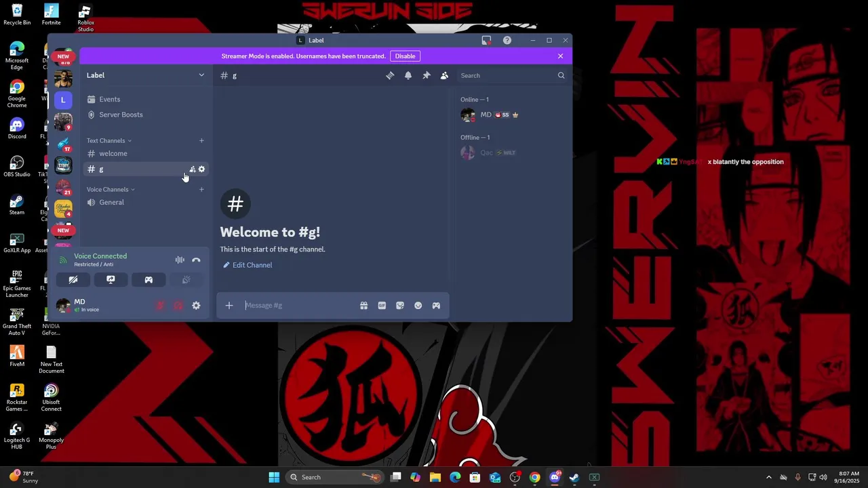Click the MD user avatar in the user panel
The height and width of the screenshot is (488, 868).
(x=63, y=306)
